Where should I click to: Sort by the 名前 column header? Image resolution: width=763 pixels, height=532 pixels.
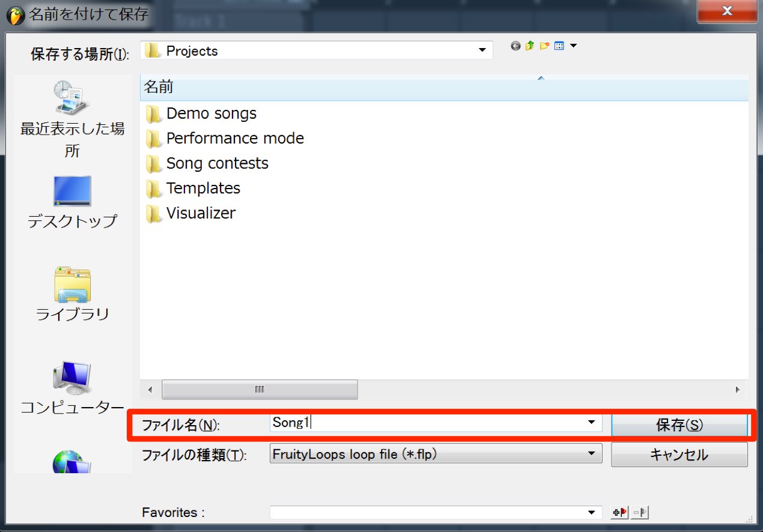click(445, 88)
